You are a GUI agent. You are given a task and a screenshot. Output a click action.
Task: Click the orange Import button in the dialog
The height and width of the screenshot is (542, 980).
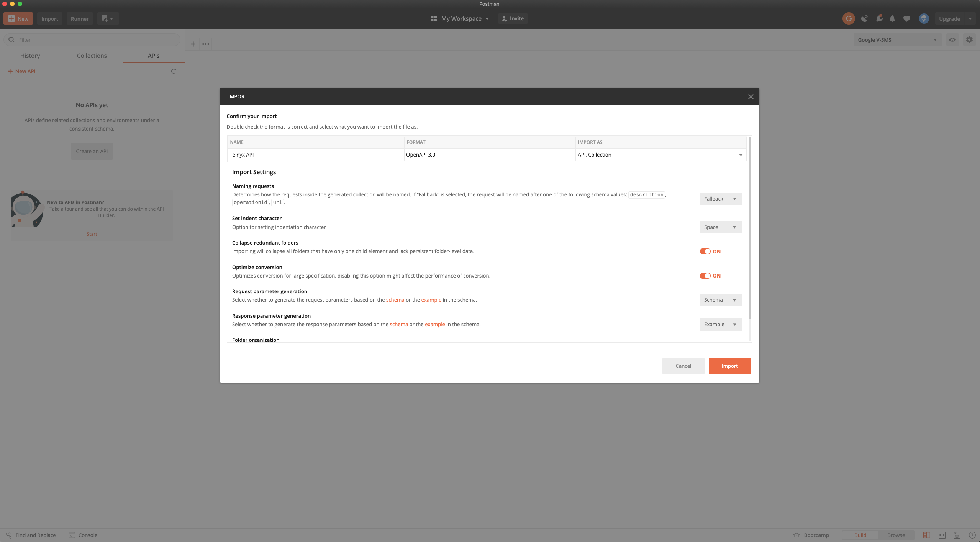point(729,366)
